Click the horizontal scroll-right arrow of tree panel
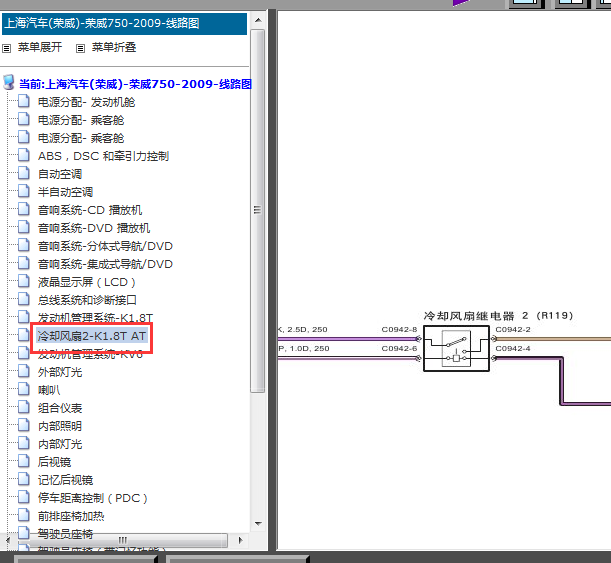 click(x=240, y=540)
